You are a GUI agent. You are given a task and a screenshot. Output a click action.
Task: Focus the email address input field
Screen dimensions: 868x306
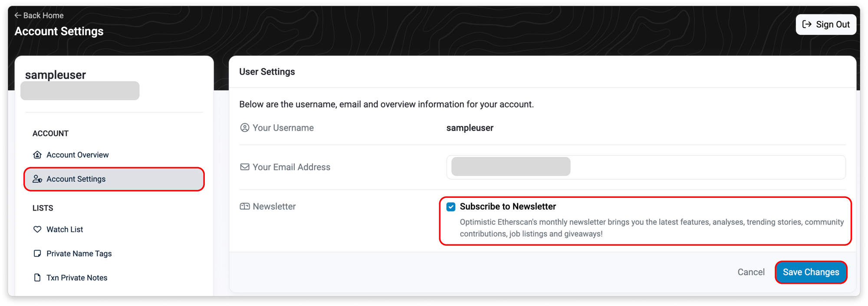tap(646, 167)
